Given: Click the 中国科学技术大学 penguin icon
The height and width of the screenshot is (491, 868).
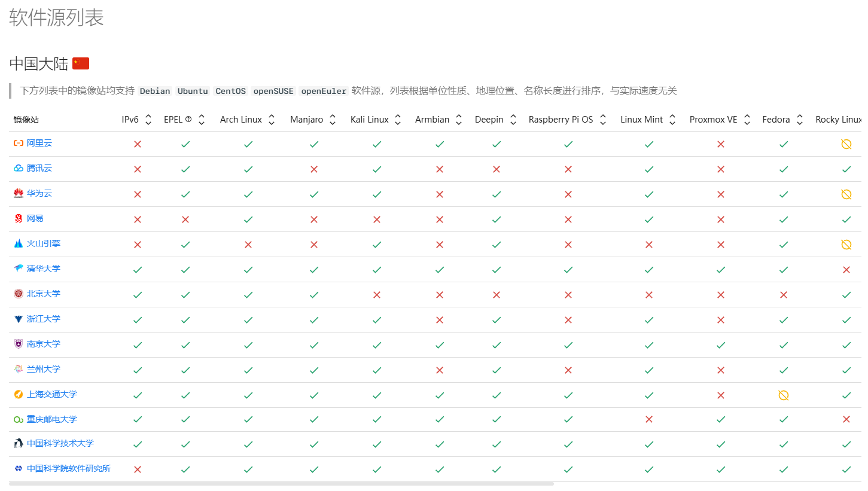Looking at the screenshot, I should [x=19, y=444].
